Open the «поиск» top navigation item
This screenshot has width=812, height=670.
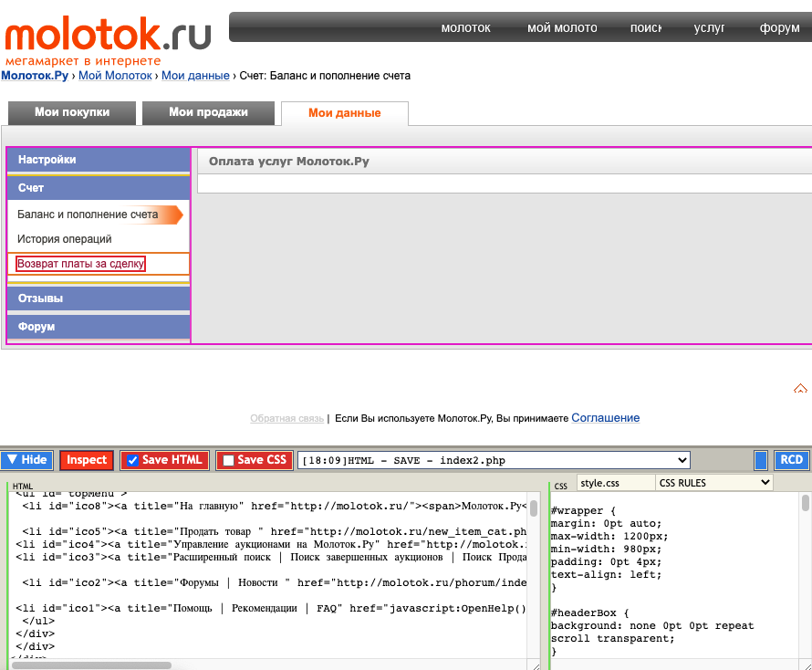pos(646,28)
